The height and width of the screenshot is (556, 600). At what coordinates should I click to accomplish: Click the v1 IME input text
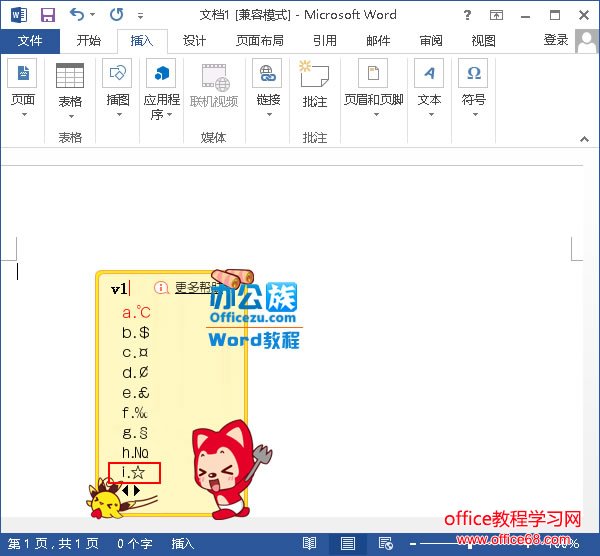click(x=119, y=289)
